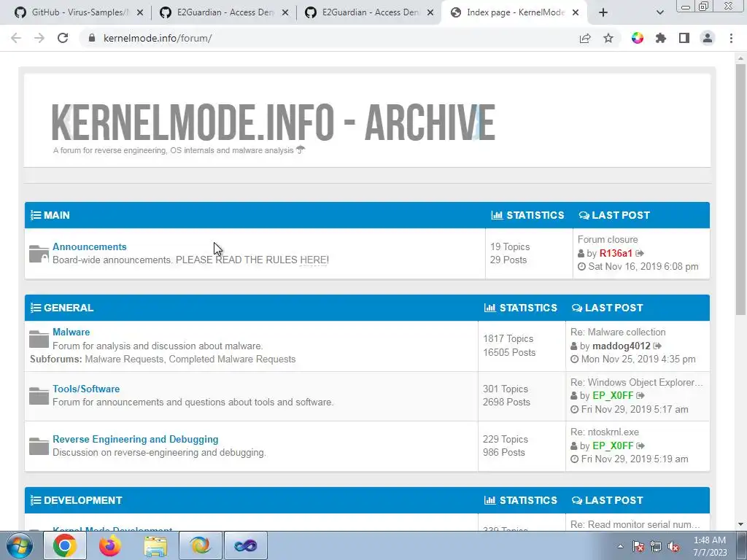Open Re: Windows Object Explorer last post
Image resolution: width=747 pixels, height=560 pixels.
(636, 382)
